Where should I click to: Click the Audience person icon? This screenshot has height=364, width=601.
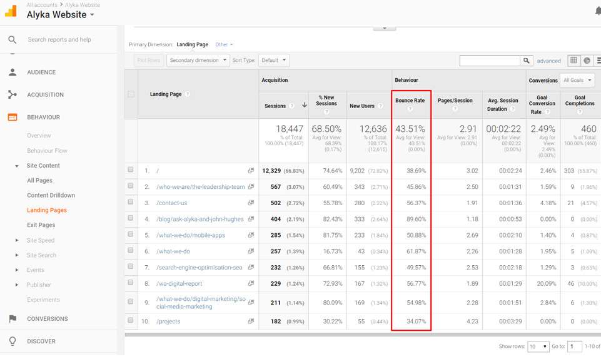[x=13, y=72]
